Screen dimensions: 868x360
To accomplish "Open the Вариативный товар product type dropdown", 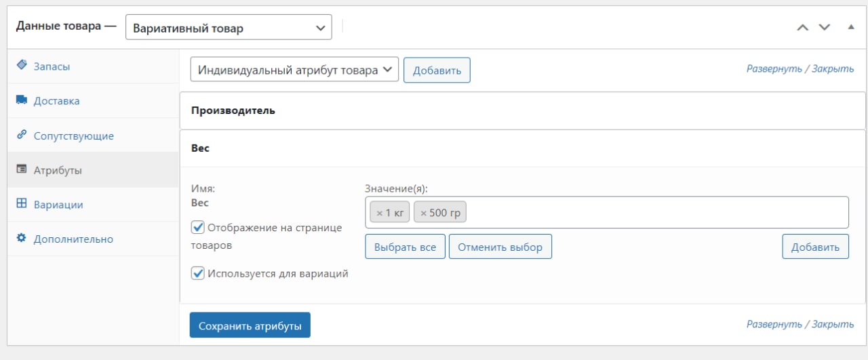I will coord(229,28).
